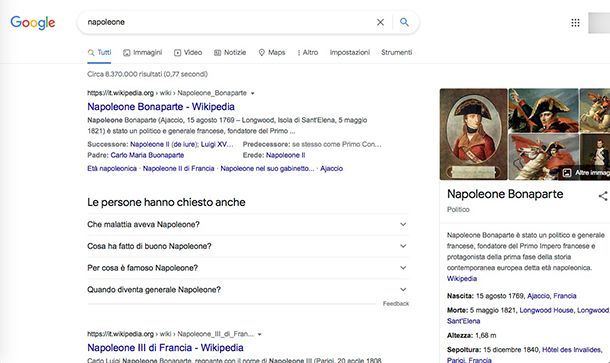Click Circa 8.370.000 risultati text
610x363 pixels.
(147, 74)
